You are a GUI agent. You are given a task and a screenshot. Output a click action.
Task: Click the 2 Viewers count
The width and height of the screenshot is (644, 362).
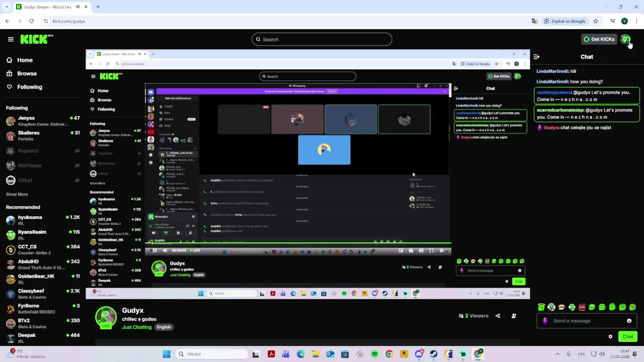pyautogui.click(x=473, y=316)
